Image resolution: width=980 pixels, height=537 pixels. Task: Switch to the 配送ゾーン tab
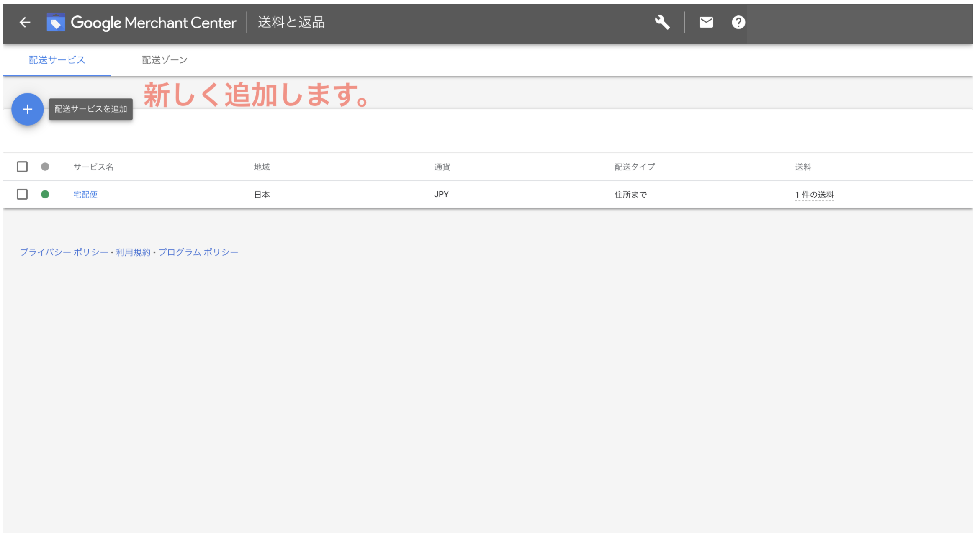tap(165, 59)
